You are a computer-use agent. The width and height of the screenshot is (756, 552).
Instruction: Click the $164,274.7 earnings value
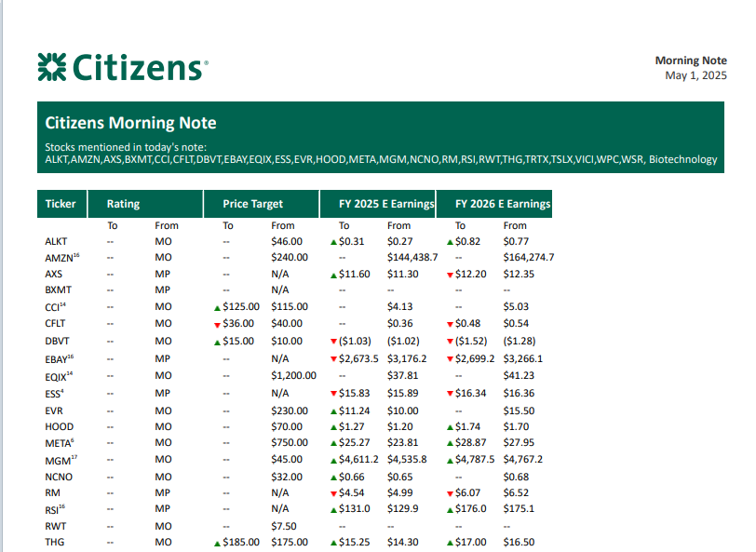click(x=529, y=258)
